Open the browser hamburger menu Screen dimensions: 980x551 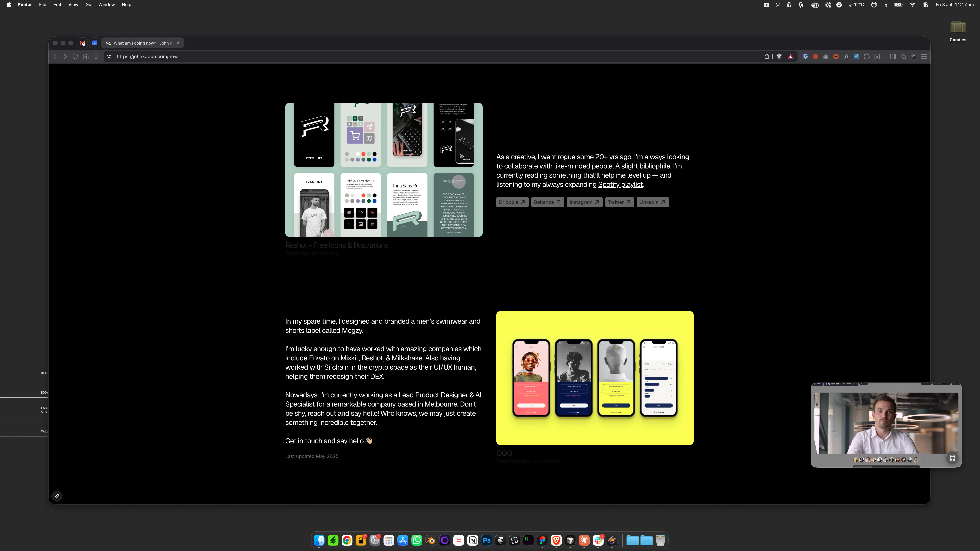924,57
